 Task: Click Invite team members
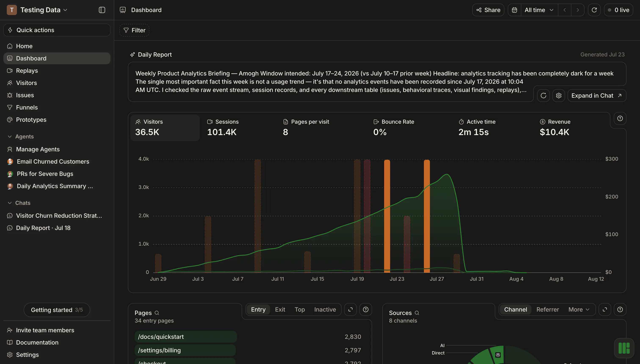[57, 330]
